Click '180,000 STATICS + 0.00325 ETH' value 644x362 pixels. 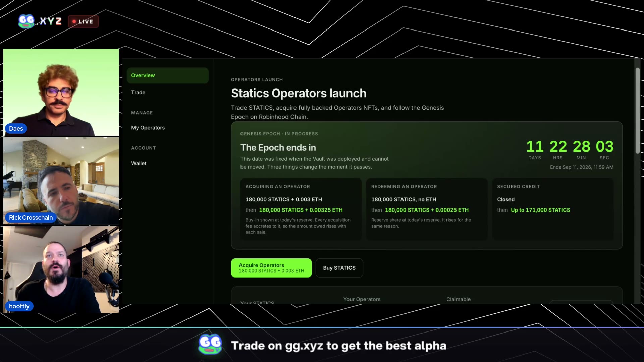point(301,210)
